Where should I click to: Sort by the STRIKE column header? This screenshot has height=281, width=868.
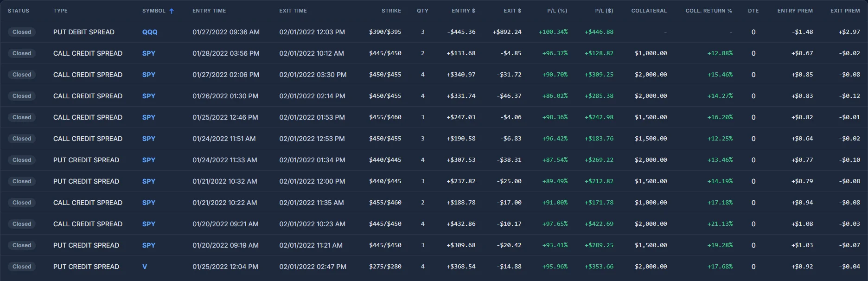[x=391, y=10]
